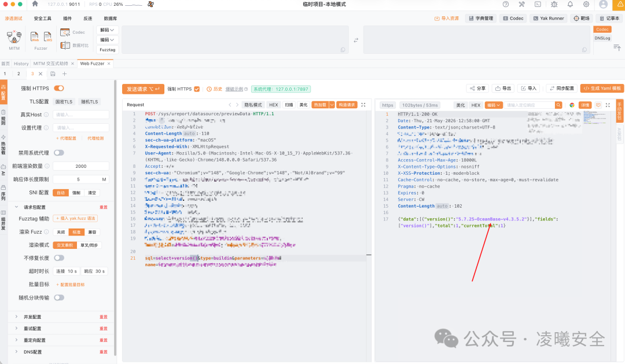Enable the 禁用系统代理 switch
This screenshot has height=364, width=625.
[x=59, y=153]
